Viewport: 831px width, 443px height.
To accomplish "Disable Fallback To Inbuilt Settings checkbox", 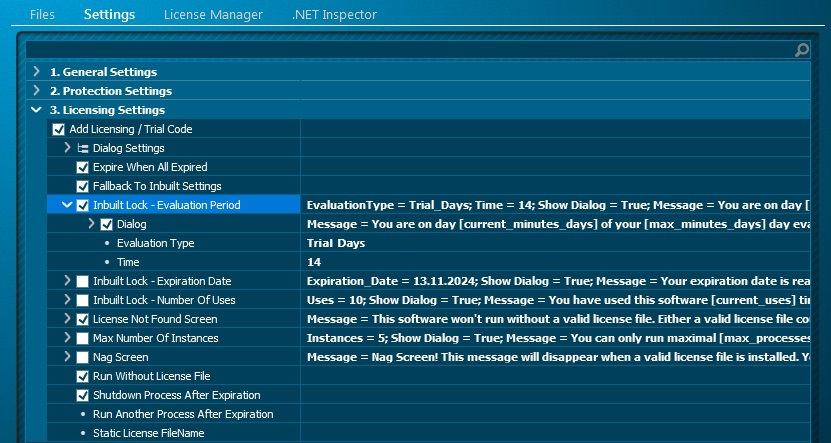I will click(83, 186).
